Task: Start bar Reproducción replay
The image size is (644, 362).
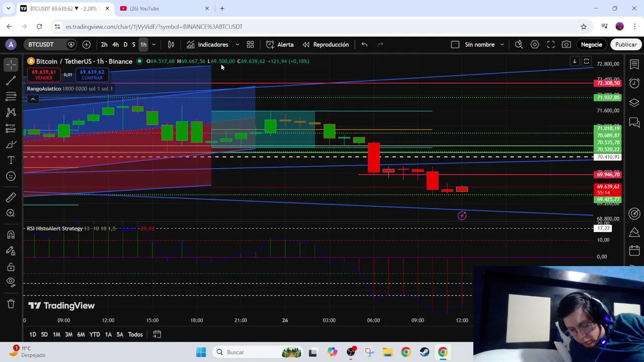Action: [326, 45]
